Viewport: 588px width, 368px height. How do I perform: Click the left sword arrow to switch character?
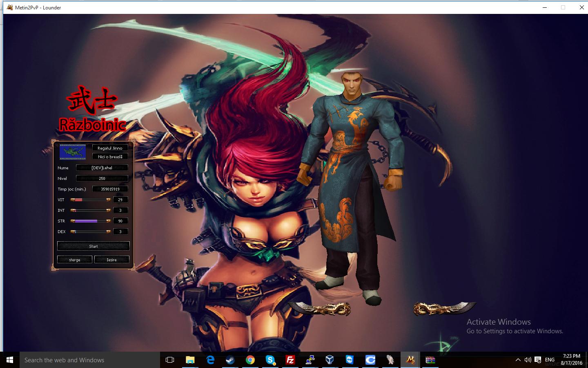(320, 309)
